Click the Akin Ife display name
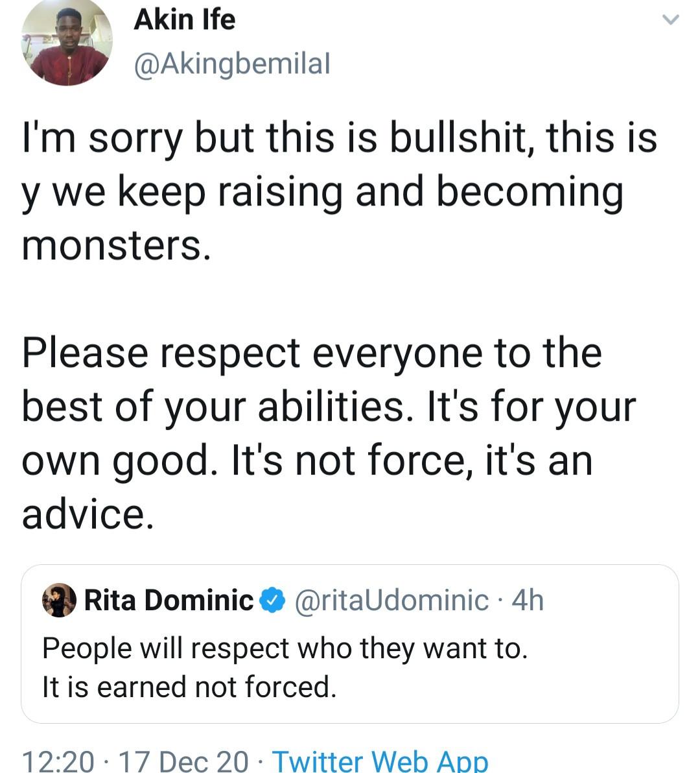700x773 pixels. click(x=184, y=19)
